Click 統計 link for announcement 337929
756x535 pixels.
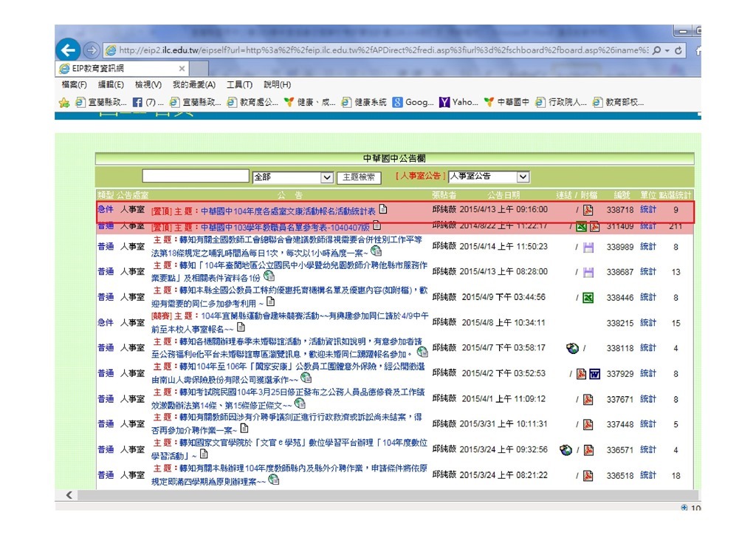648,373
